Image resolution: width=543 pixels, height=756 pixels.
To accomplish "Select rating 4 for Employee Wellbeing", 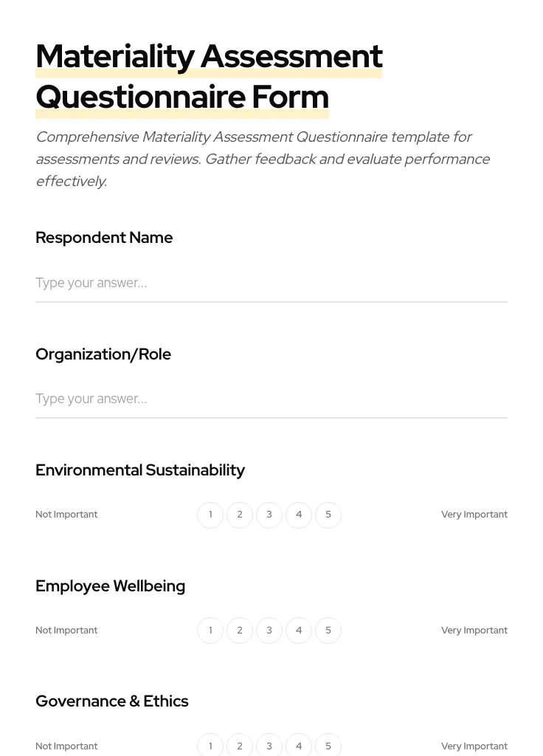I will (299, 630).
